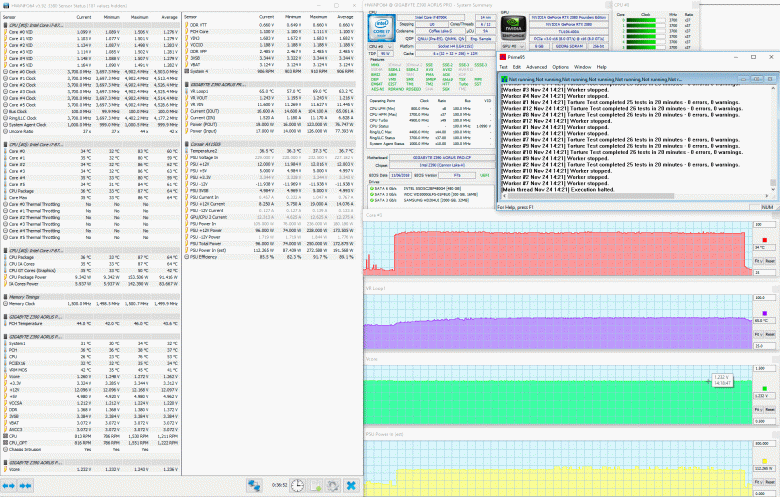Click the NVIDIA GeForce logo
Image resolution: width=780 pixels, height=497 pixels.
click(515, 25)
